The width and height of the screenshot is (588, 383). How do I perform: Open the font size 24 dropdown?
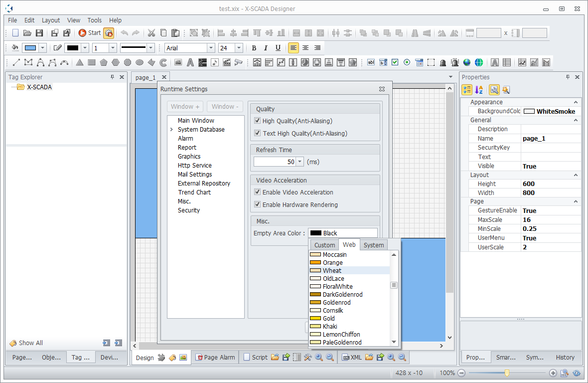[x=239, y=48]
